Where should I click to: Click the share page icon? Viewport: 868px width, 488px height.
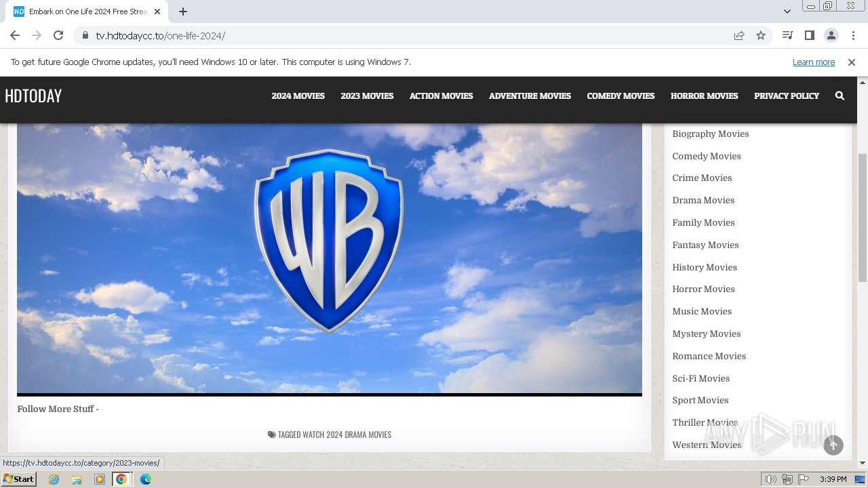(739, 35)
